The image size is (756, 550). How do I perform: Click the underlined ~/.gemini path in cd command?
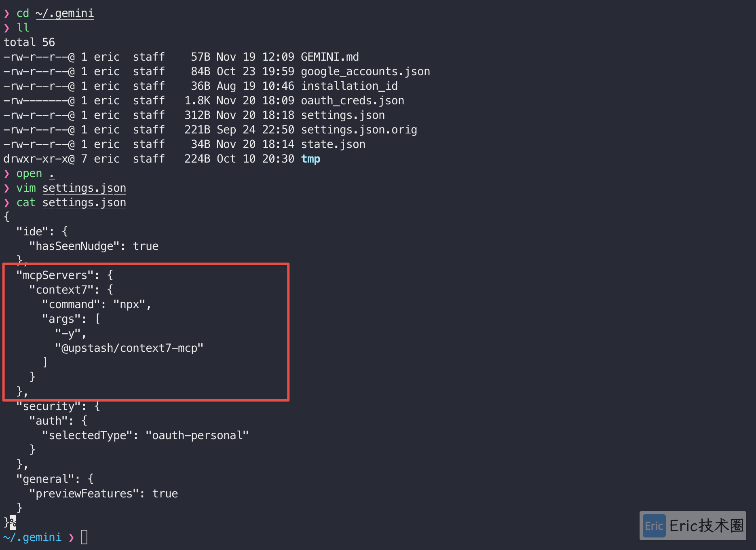pos(65,13)
